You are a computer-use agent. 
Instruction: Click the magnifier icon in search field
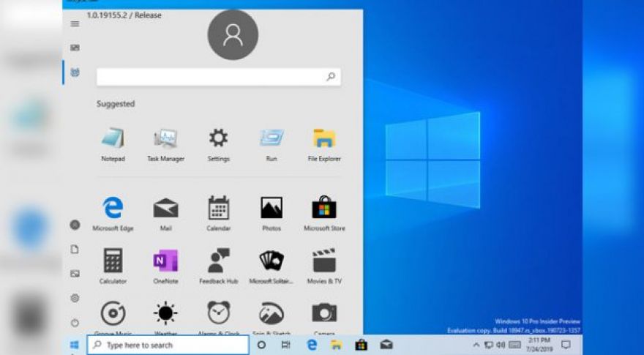click(x=331, y=76)
